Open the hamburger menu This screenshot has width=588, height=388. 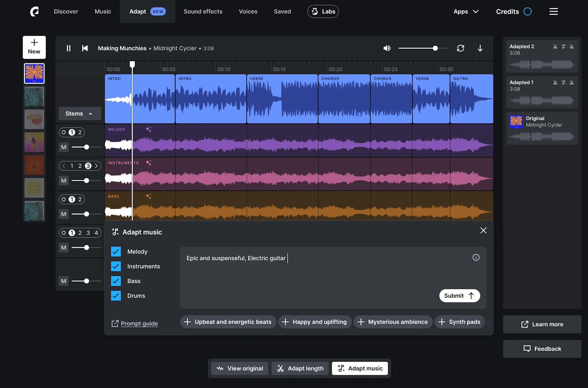pyautogui.click(x=553, y=12)
